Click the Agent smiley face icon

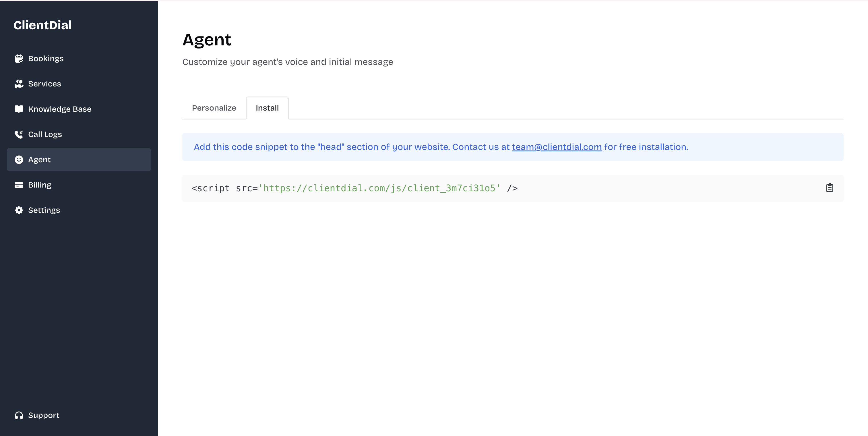19,159
